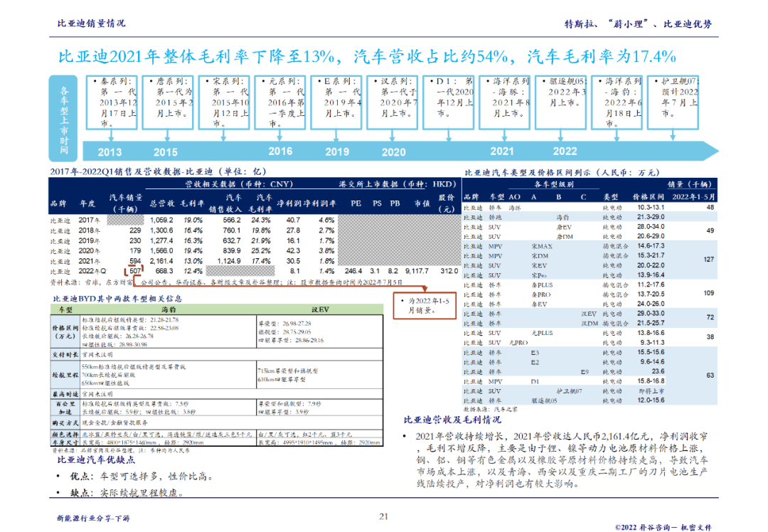Click the price value "23.6" in E9 row

pyautogui.click(x=658, y=371)
